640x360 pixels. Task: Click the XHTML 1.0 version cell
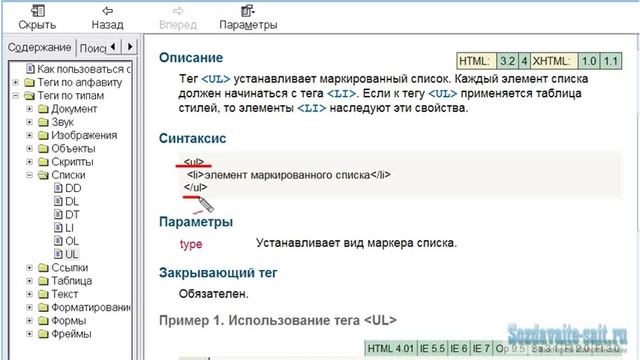[589, 61]
